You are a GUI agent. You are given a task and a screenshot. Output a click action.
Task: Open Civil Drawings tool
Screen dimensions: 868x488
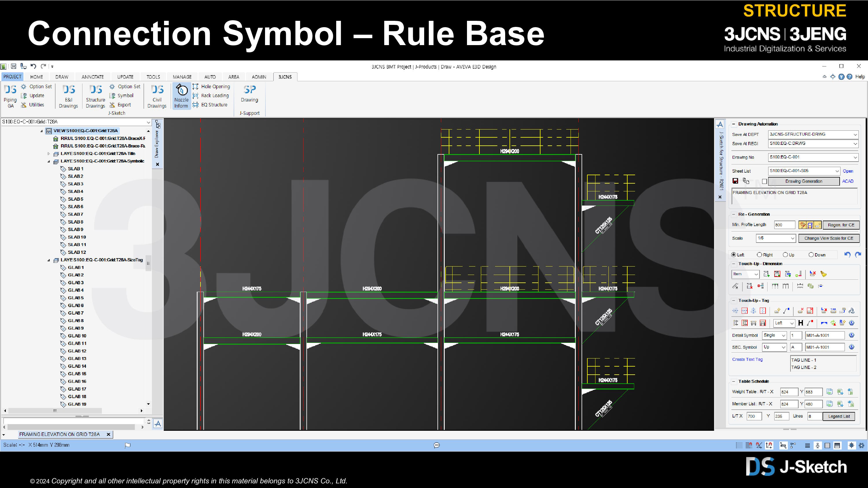[x=157, y=96]
